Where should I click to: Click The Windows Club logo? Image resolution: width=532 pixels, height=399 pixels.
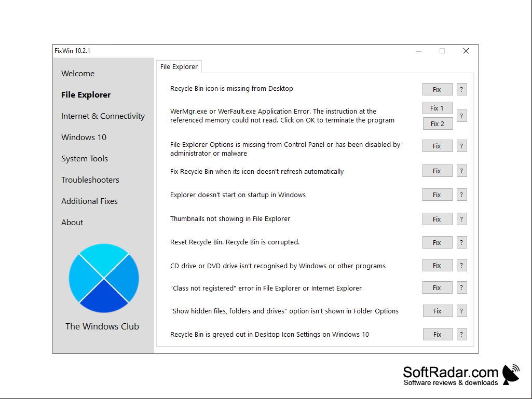[x=104, y=278]
